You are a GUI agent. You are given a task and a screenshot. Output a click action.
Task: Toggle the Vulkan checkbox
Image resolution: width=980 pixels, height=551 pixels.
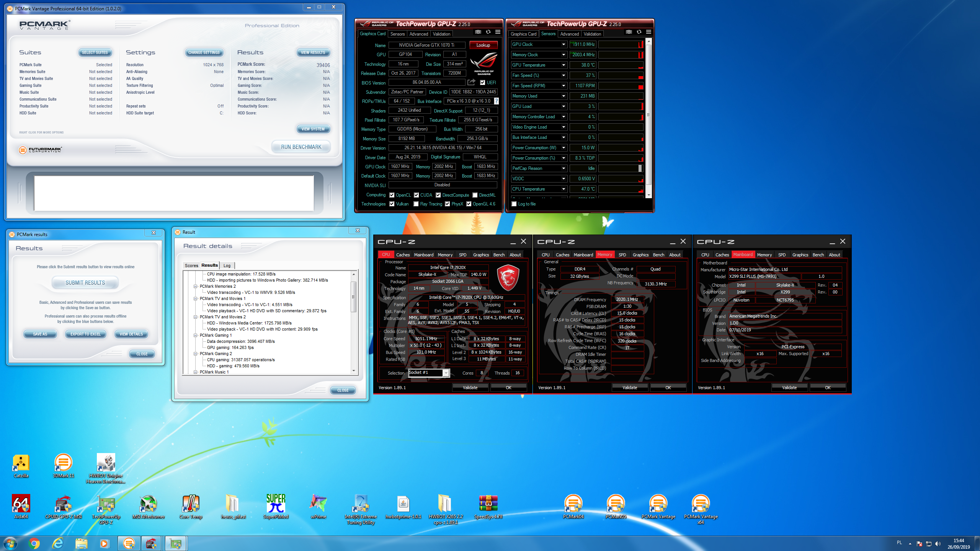pos(392,204)
